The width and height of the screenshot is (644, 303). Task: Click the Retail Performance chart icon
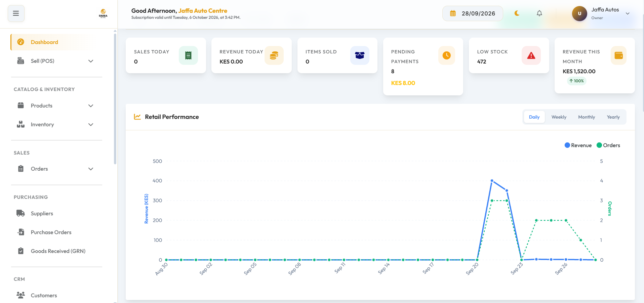tap(137, 117)
